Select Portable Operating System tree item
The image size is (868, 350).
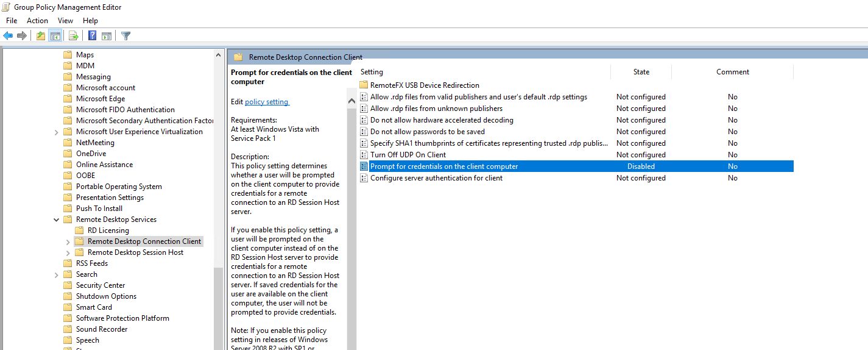(x=119, y=187)
